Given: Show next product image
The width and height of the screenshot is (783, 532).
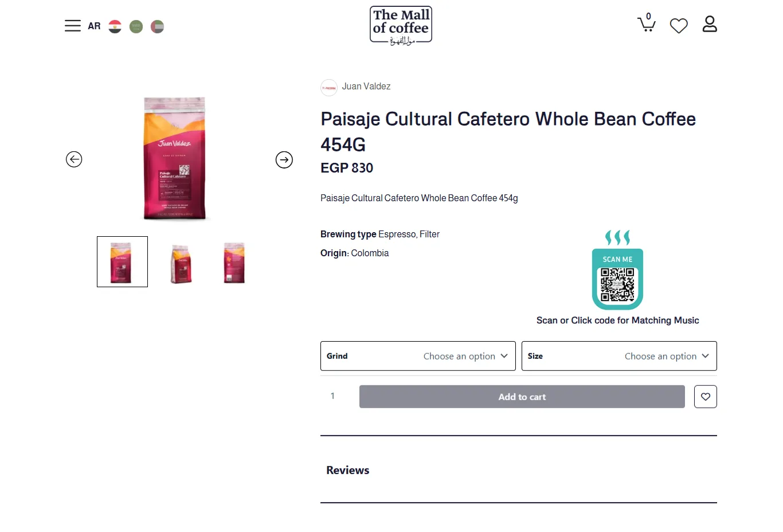Looking at the screenshot, I should (x=284, y=160).
